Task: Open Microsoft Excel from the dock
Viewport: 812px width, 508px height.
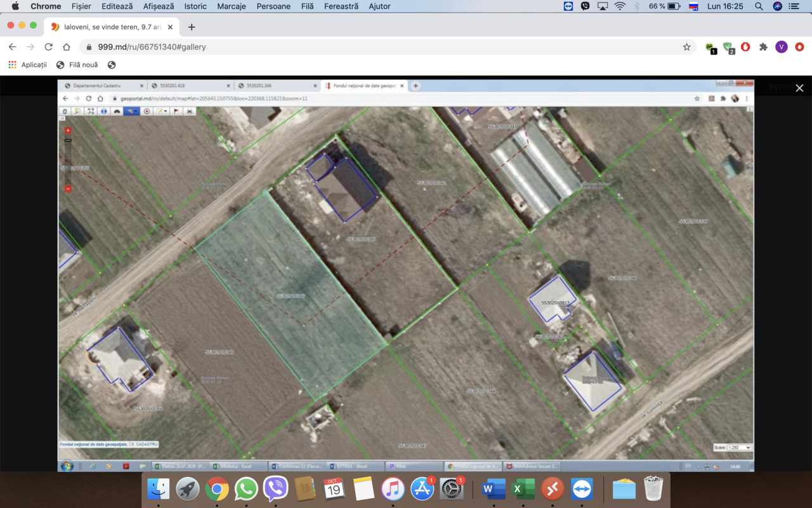Action: pos(523,489)
